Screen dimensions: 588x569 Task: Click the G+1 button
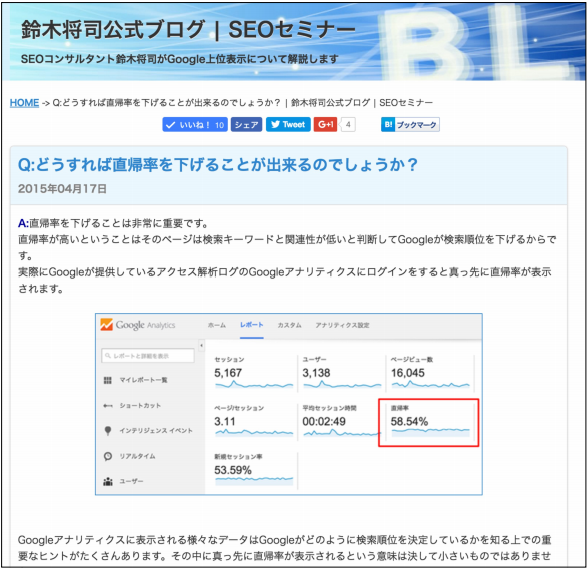pos(326,125)
